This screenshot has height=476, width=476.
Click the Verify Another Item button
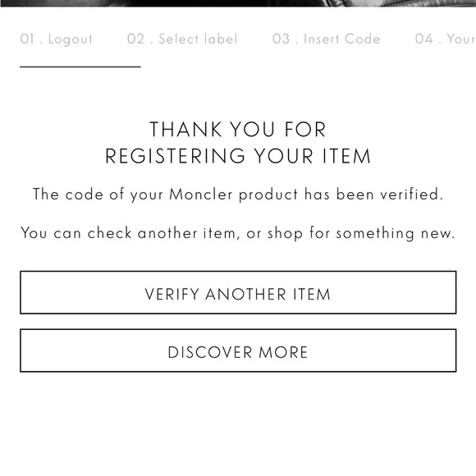pyautogui.click(x=238, y=293)
